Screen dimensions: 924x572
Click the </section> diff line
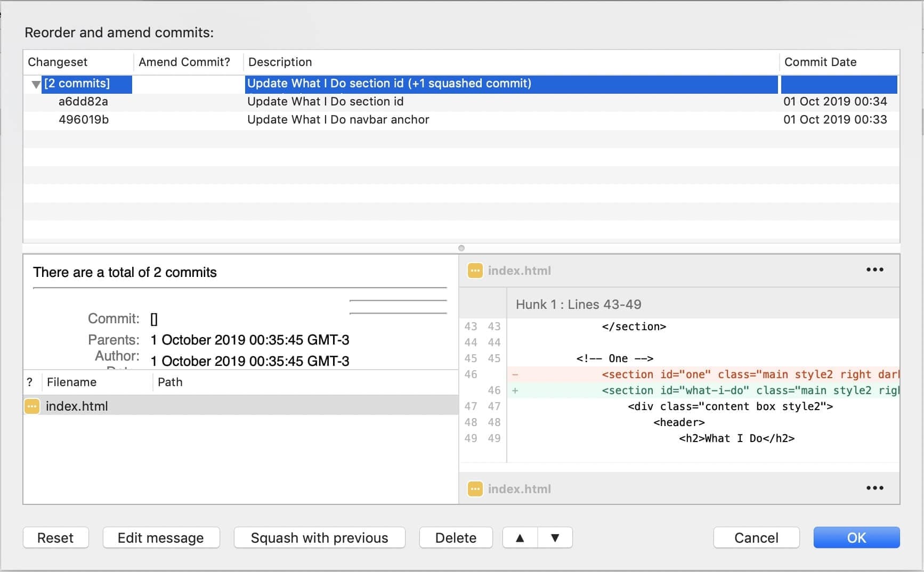point(634,326)
